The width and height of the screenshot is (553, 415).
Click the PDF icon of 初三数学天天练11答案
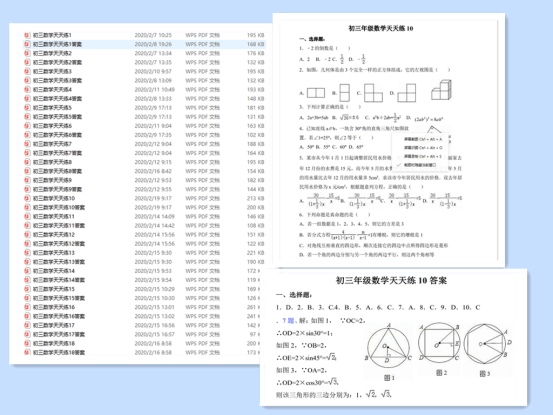tap(27, 226)
